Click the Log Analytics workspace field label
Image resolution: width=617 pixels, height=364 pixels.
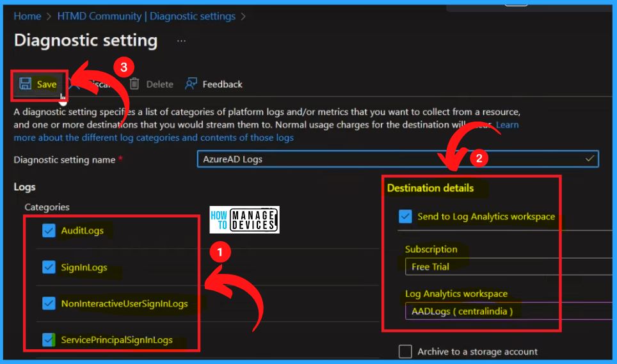[x=456, y=294]
